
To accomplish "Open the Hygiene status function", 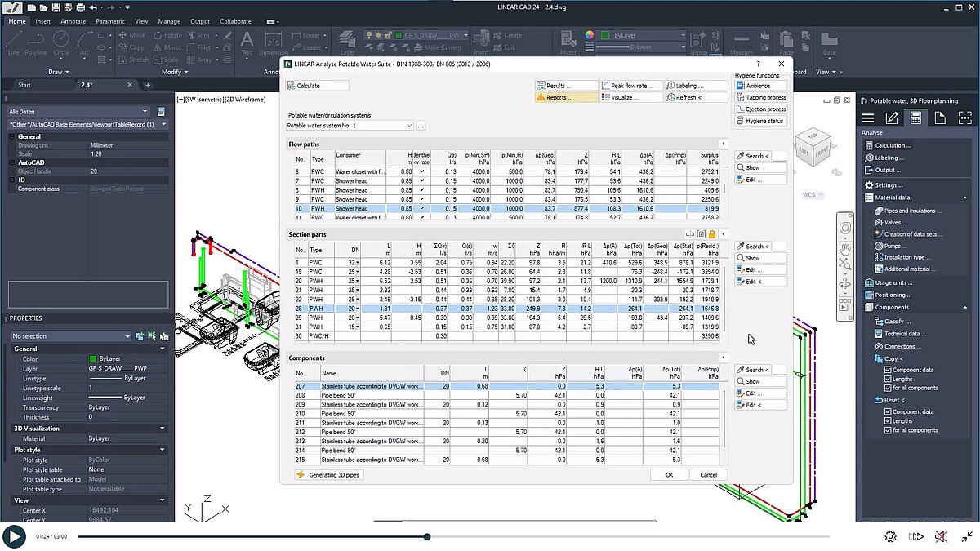I will click(x=761, y=120).
